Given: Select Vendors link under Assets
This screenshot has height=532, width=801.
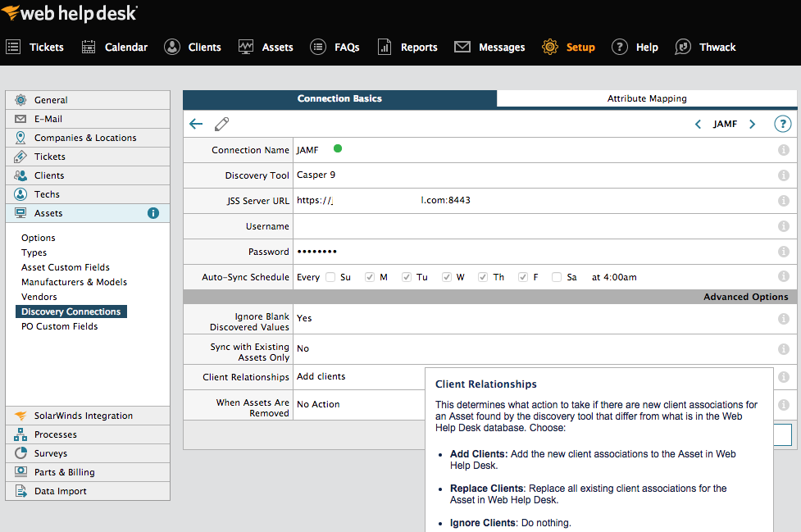Looking at the screenshot, I should pos(39,297).
